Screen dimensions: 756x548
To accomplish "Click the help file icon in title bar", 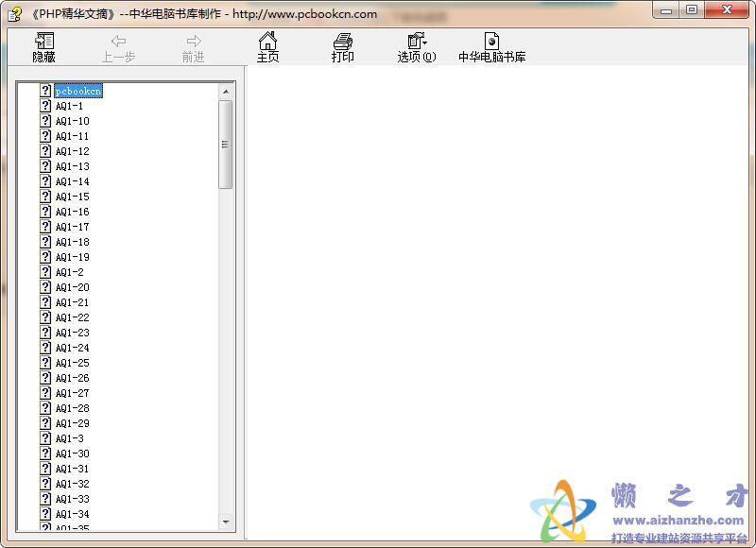I will point(14,14).
